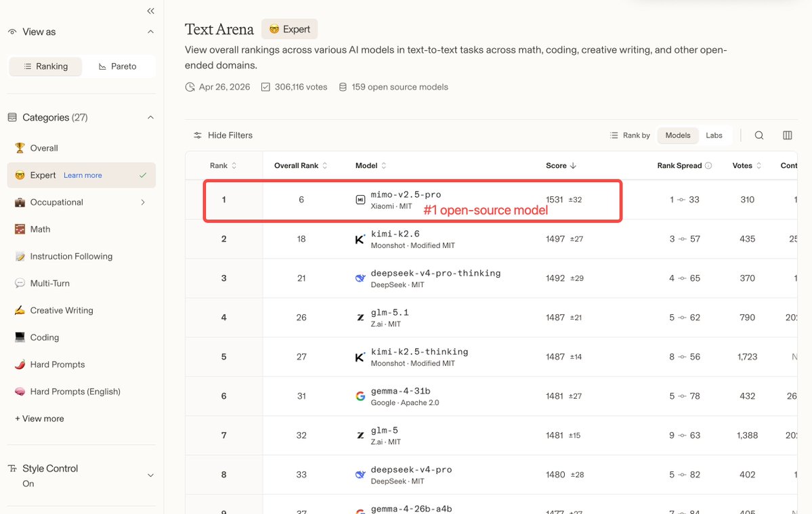Open the Learn more link
This screenshot has height=514, width=812.
tap(83, 175)
